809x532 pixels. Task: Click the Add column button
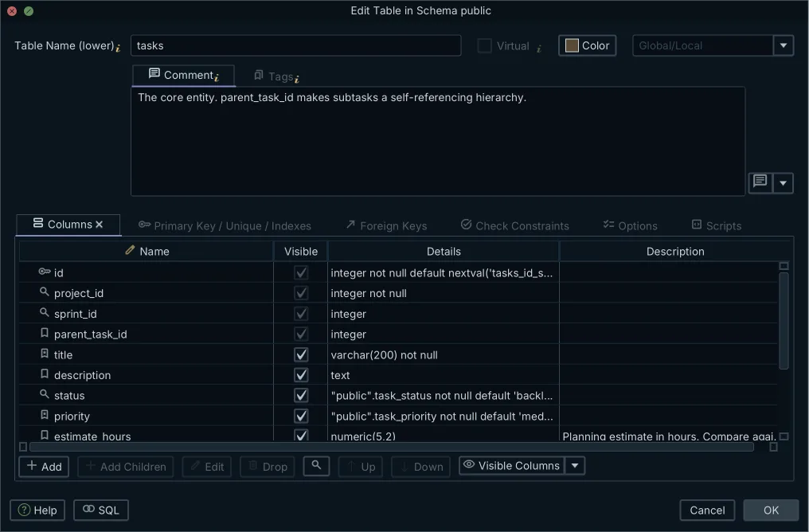pyautogui.click(x=44, y=467)
